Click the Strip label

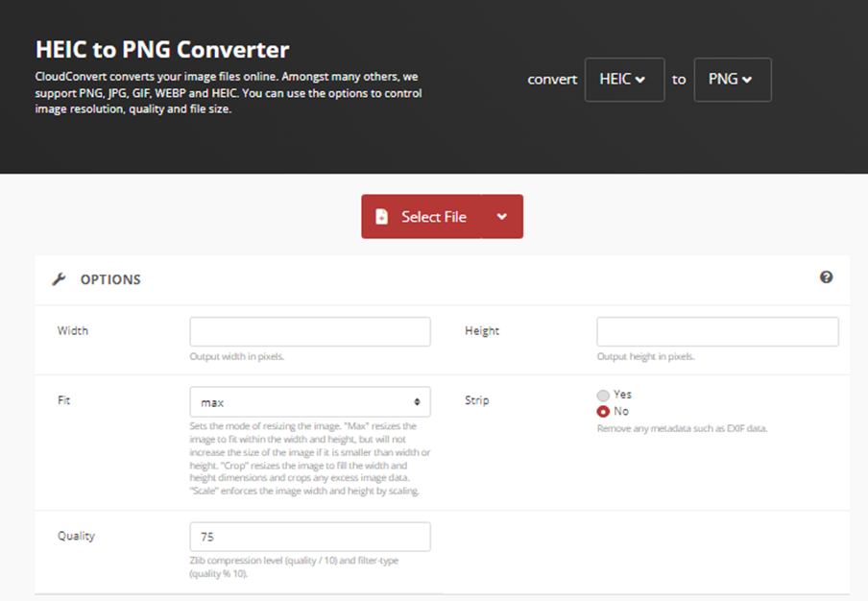pos(476,400)
